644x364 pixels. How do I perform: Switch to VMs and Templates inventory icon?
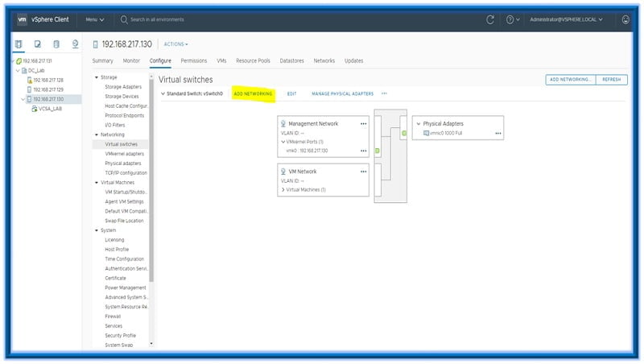(37, 44)
